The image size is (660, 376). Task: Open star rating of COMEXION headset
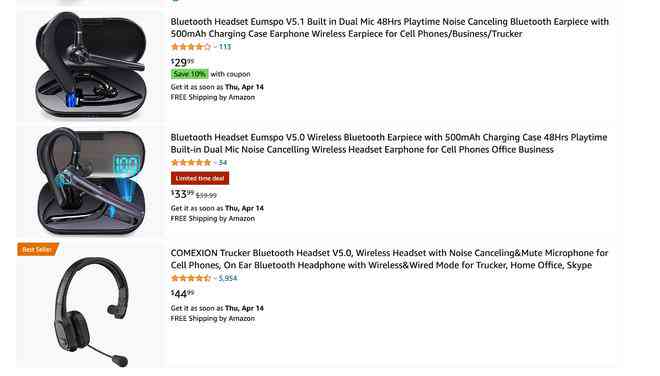(x=191, y=278)
